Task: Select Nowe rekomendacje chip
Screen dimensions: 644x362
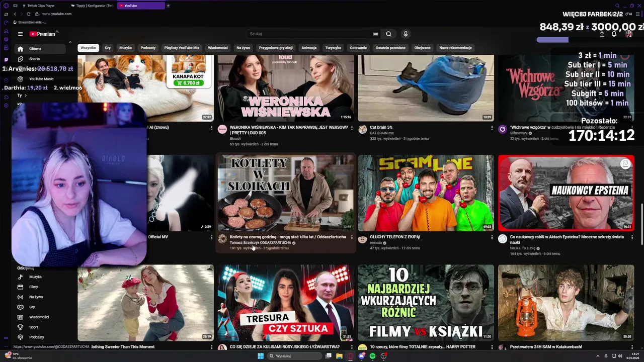Action: point(455,48)
